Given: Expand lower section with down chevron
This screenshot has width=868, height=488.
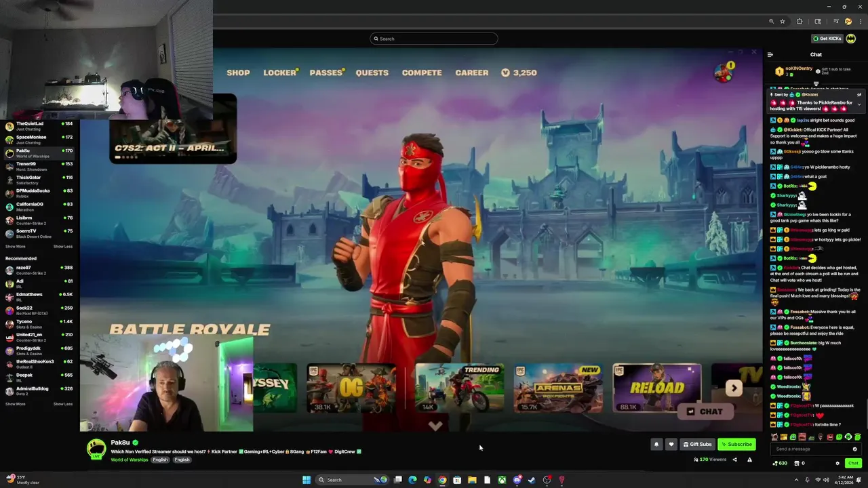Looking at the screenshot, I should (435, 426).
